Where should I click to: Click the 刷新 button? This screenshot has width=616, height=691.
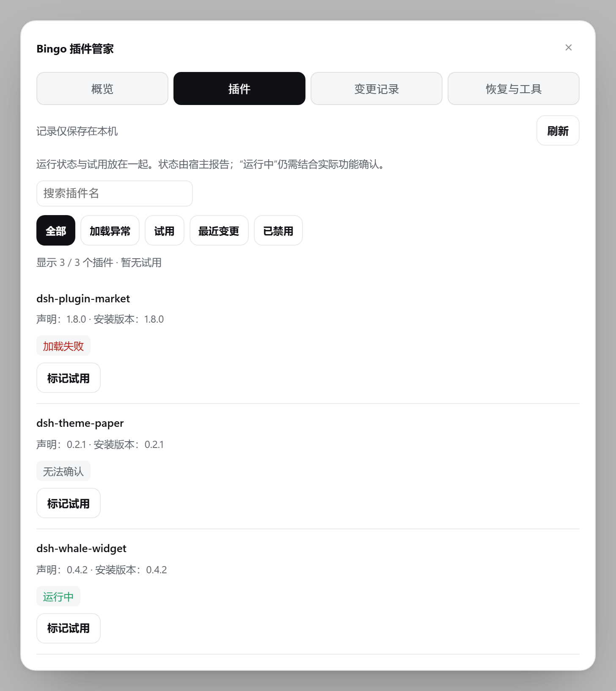pos(558,130)
